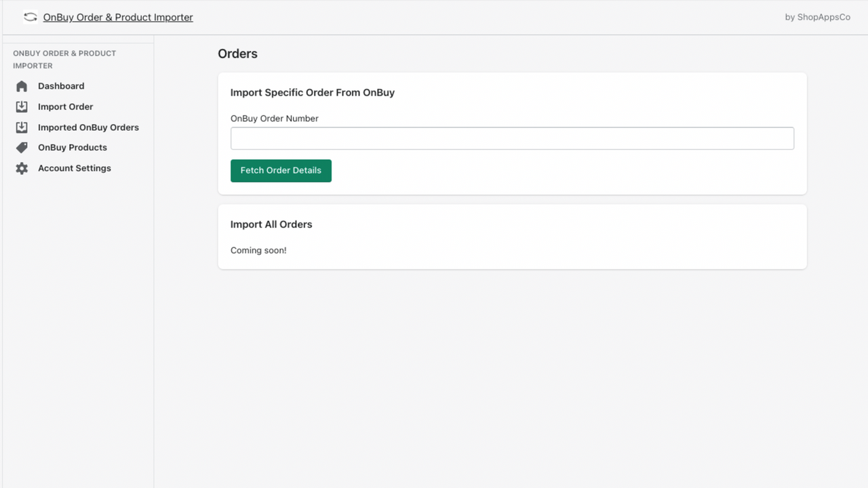Click the Import Order download icon
This screenshot has height=488, width=868.
coord(22,106)
